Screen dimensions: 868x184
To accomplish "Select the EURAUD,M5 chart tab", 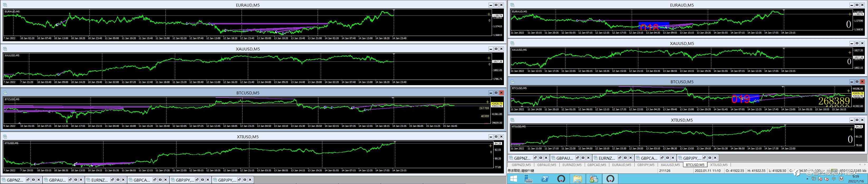I will (x=621, y=165).
